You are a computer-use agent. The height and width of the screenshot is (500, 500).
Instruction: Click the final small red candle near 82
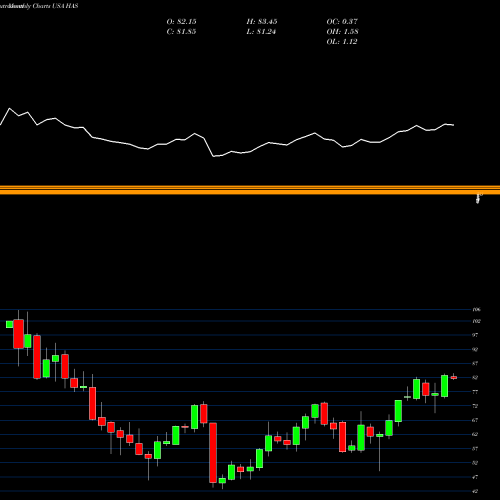coord(454,377)
